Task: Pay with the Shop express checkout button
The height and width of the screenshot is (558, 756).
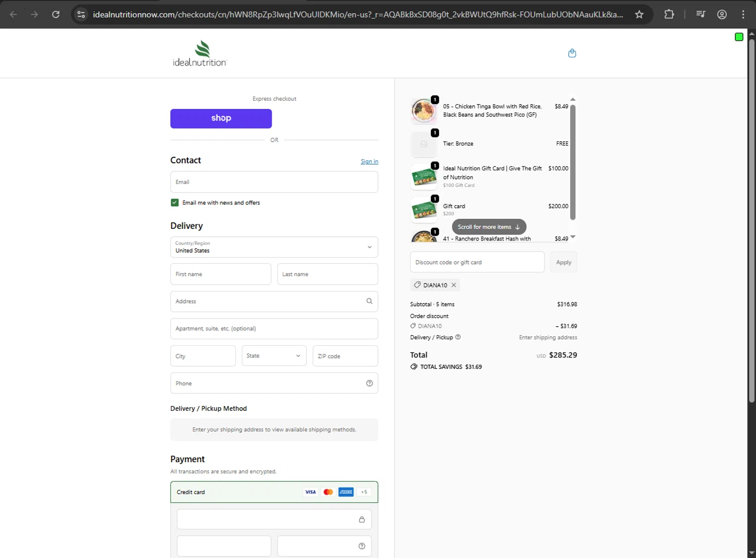Action: pos(221,118)
